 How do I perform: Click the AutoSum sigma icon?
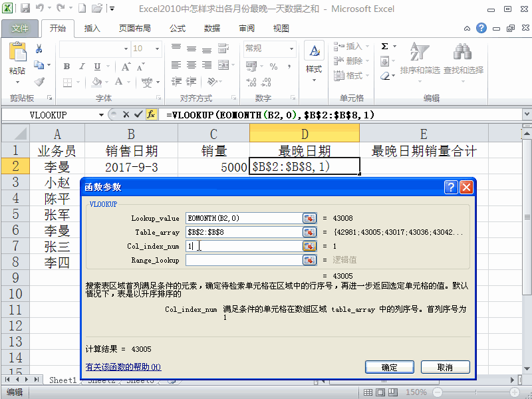point(384,46)
